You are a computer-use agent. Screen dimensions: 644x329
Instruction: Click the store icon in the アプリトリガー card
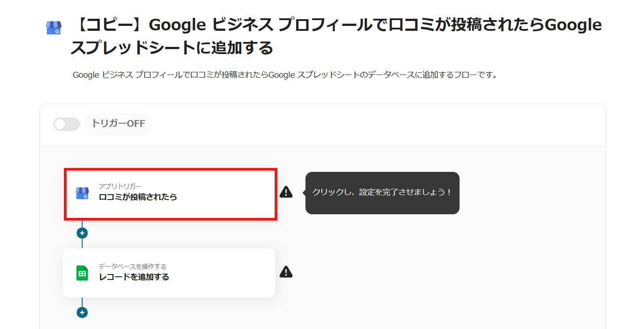click(x=82, y=193)
